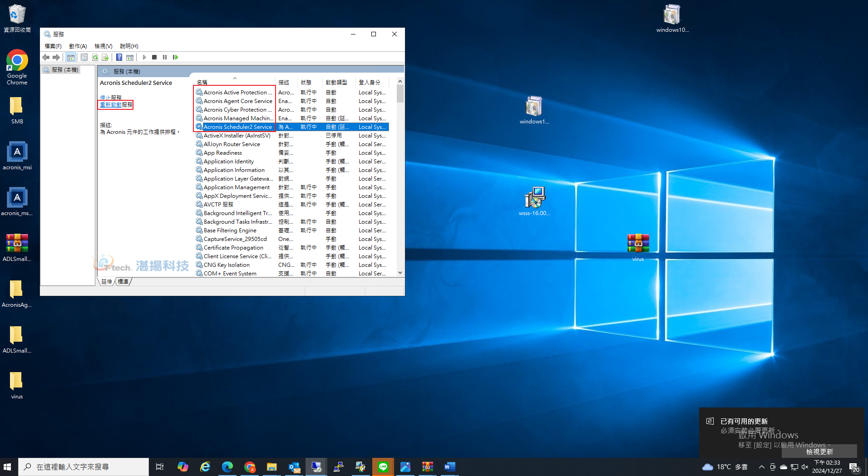Select Acronis Cyber Protection service row
The width and height of the screenshot is (868, 476).
pyautogui.click(x=292, y=110)
